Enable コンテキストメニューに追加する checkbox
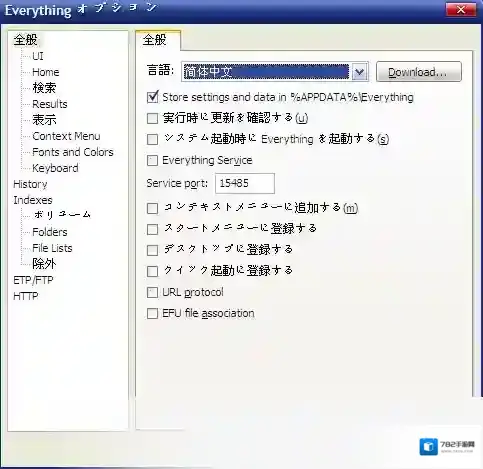 (153, 208)
